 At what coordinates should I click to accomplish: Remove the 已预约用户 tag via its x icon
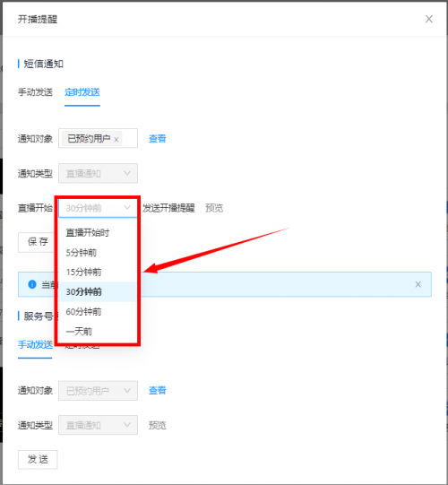(116, 140)
